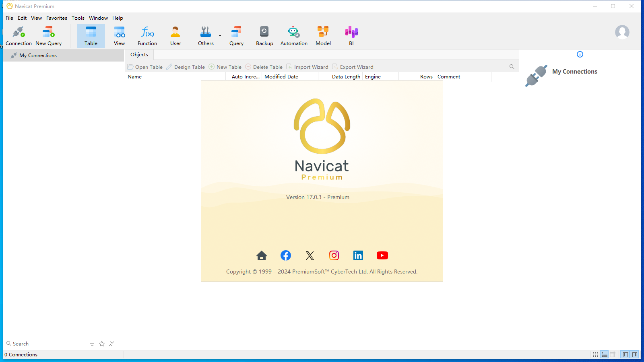This screenshot has width=644, height=362.
Task: Open the New Query tool
Action: [x=48, y=35]
